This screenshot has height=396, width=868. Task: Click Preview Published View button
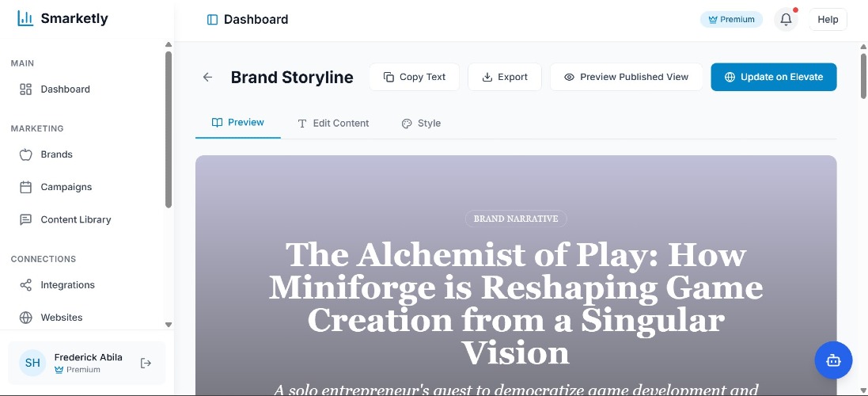click(x=626, y=77)
